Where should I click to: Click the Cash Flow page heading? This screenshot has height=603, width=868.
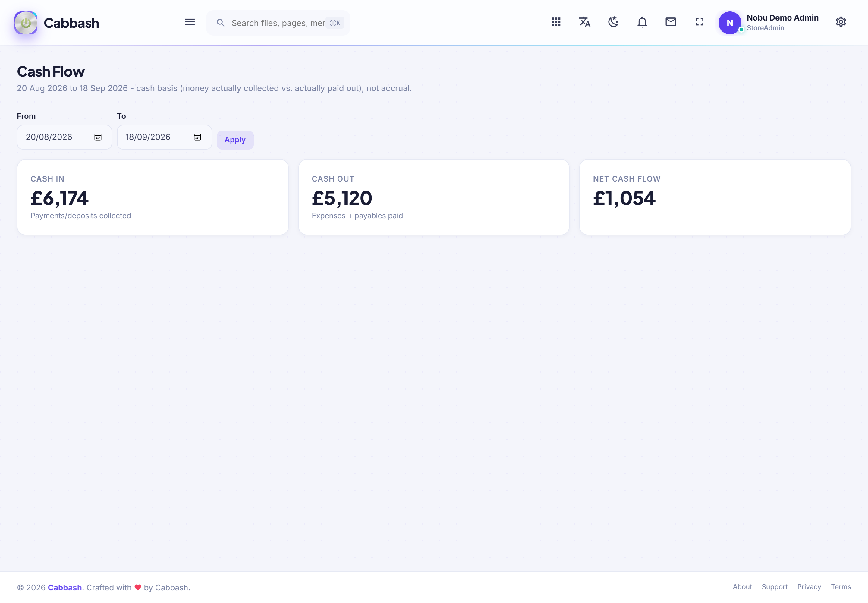(x=51, y=71)
